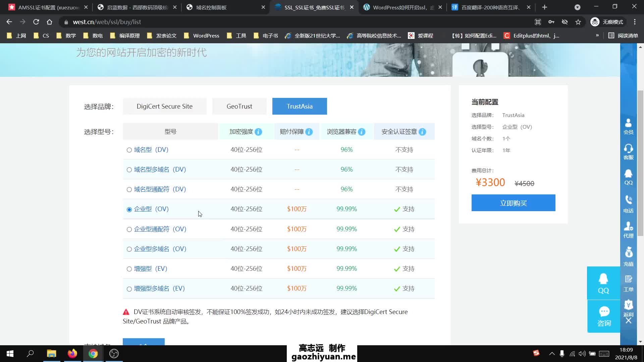Switch to the WordPress如何开启ssl tab
Image resolution: width=644 pixels, height=362 pixels.
[403, 7]
